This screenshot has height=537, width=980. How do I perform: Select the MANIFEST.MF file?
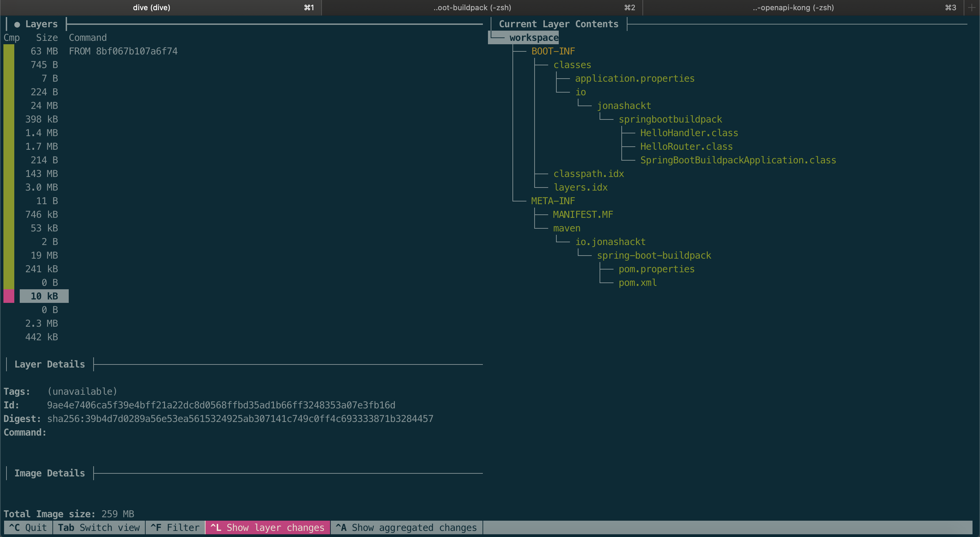[583, 215]
